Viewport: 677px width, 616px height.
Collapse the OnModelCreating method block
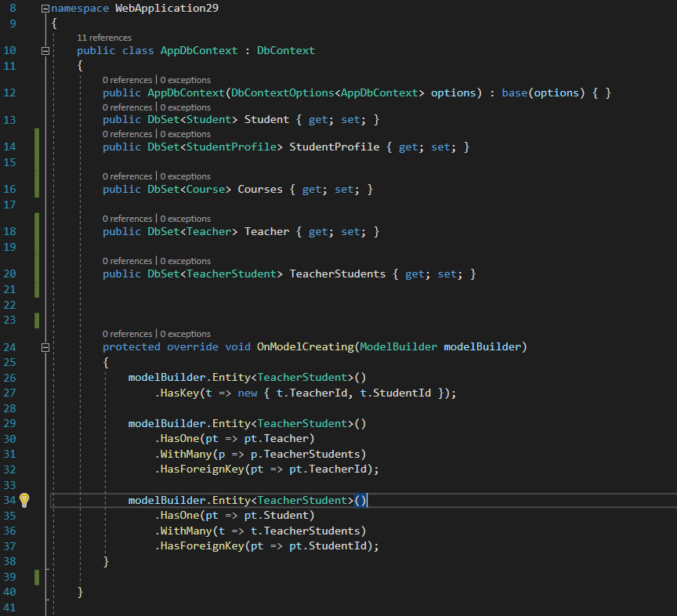click(45, 347)
